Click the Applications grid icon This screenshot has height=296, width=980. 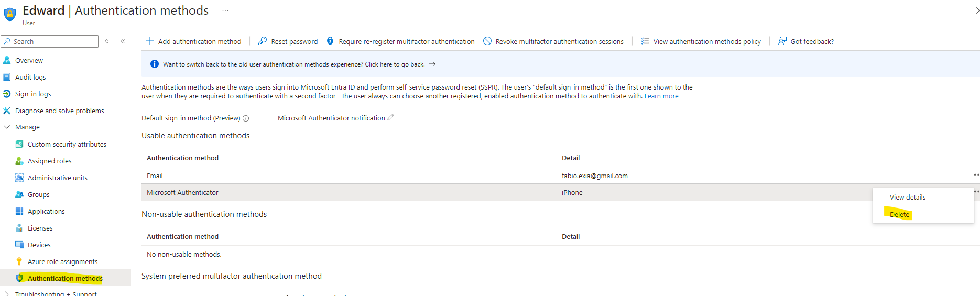pos(19,211)
